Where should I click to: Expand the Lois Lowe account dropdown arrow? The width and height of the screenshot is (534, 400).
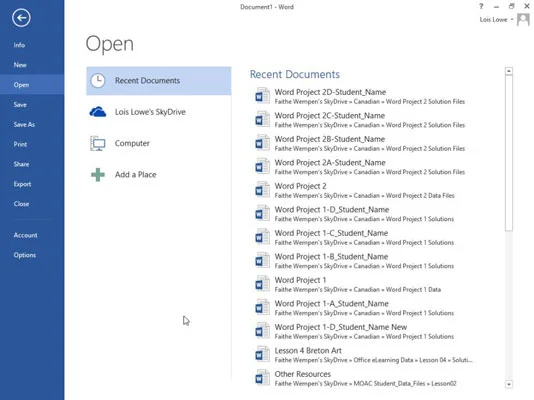click(512, 20)
